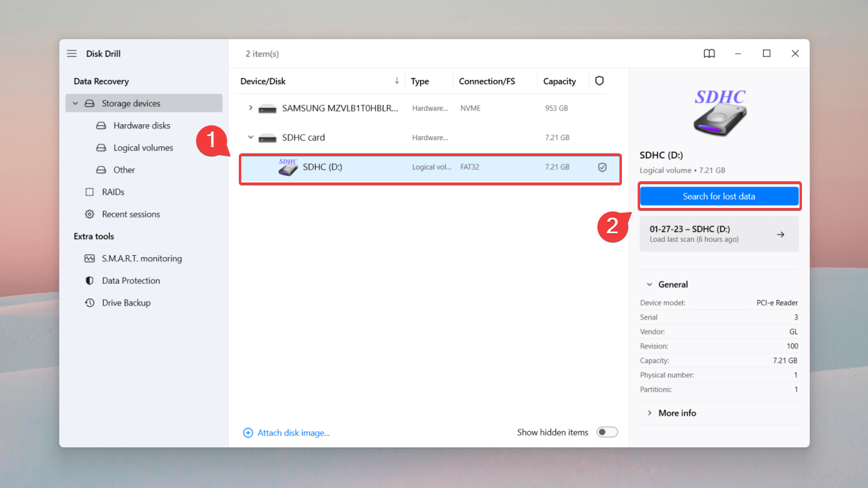Expand the SAMSUNG MZVLB1T0HBLR disk entry
This screenshot has width=868, height=488.
pyautogui.click(x=250, y=108)
